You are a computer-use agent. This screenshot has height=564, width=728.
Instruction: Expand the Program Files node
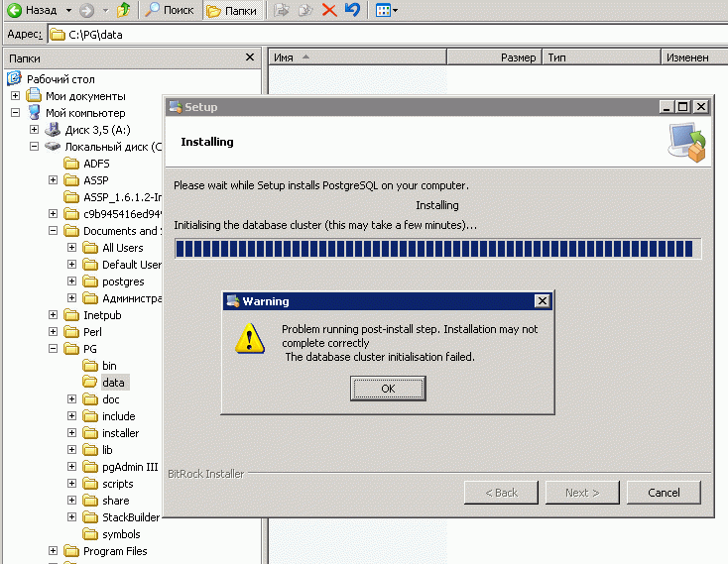pos(53,550)
